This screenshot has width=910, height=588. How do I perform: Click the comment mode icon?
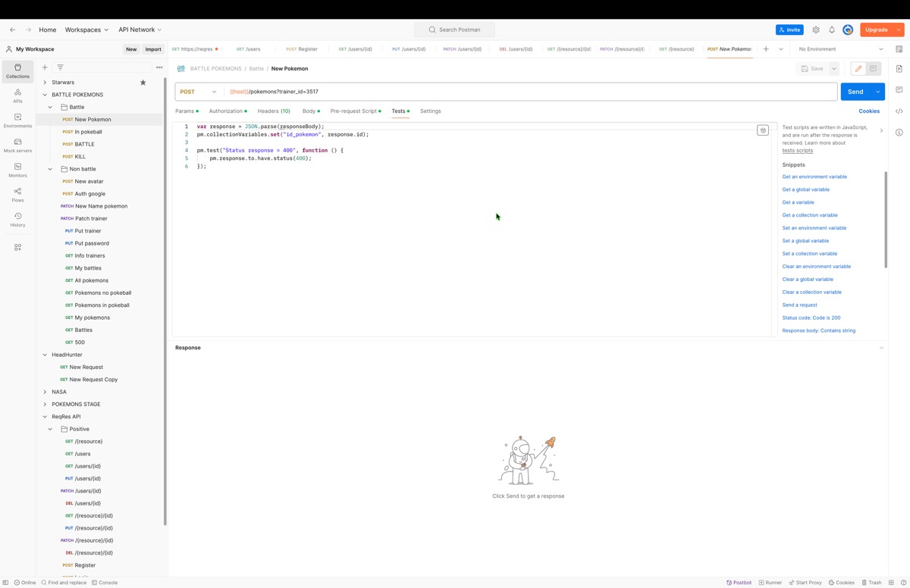click(873, 68)
